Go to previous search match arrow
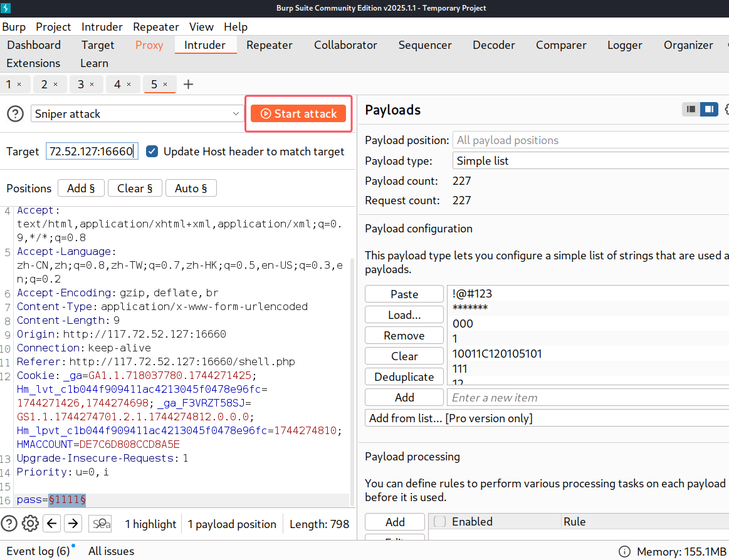The width and height of the screenshot is (729, 560). [x=51, y=524]
